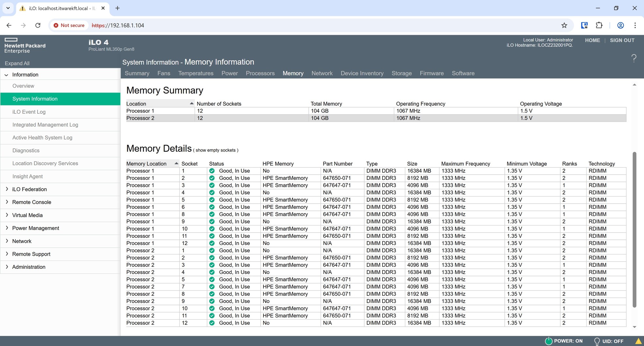Switch to the Summary tab
Image resolution: width=644 pixels, height=346 pixels.
137,73
